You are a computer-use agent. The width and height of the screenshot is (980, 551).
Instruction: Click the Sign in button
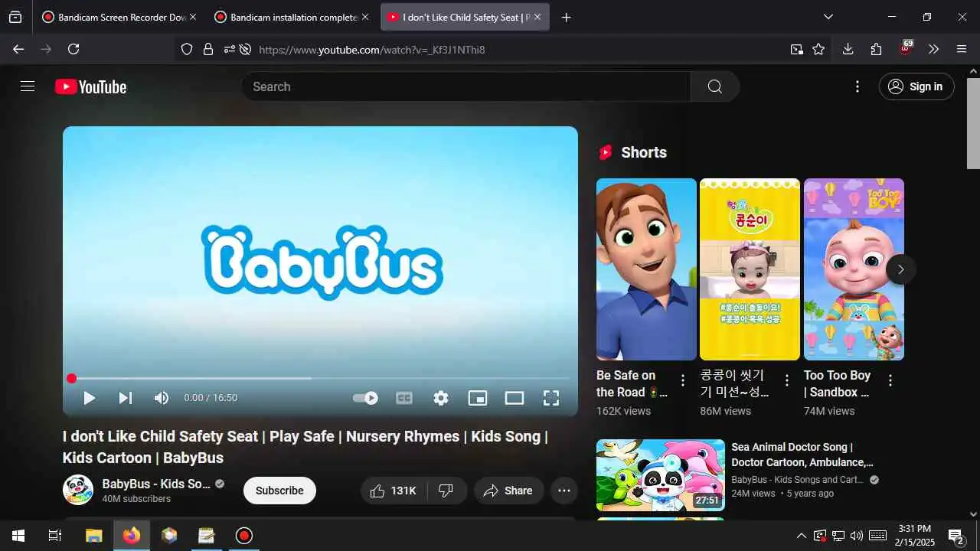[x=916, y=86]
